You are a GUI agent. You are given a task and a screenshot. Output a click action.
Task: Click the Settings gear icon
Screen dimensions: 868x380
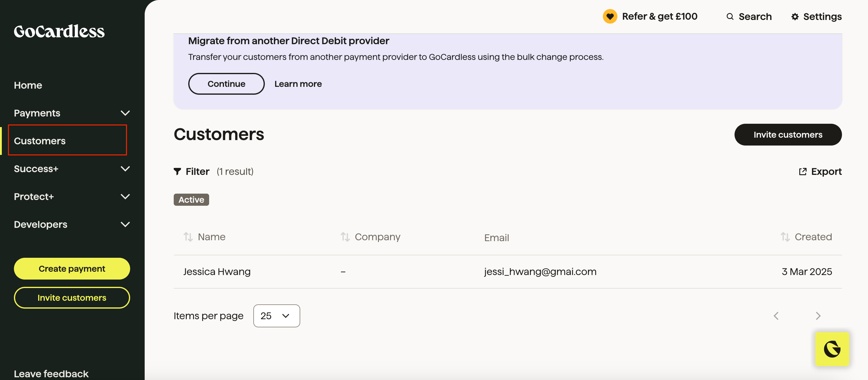795,17
